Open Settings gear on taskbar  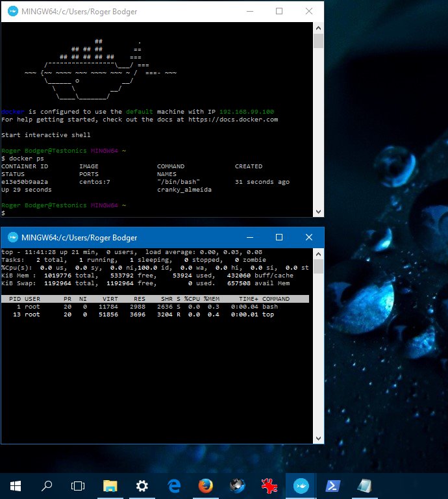(142, 486)
